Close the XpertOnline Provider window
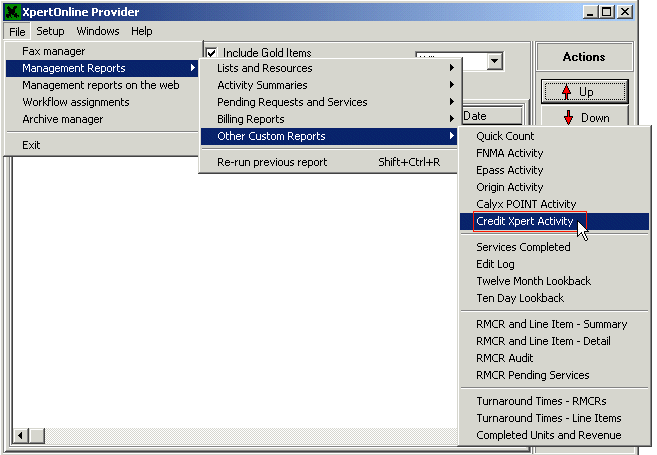 [x=625, y=12]
